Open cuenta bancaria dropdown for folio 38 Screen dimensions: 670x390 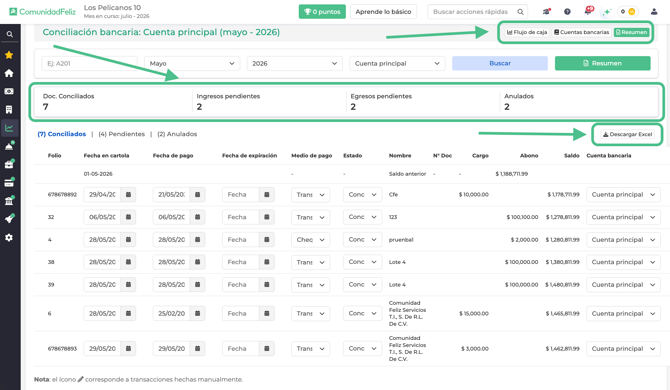(623, 262)
